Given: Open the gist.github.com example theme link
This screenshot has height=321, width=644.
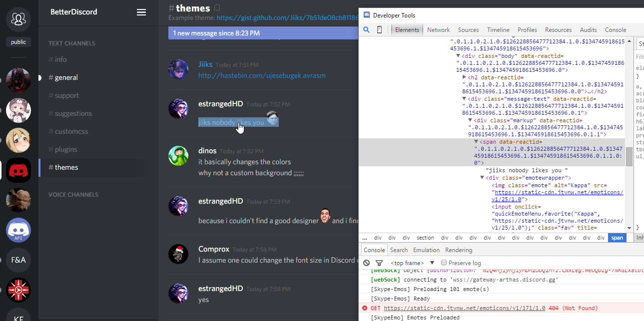Looking at the screenshot, I should tap(287, 17).
